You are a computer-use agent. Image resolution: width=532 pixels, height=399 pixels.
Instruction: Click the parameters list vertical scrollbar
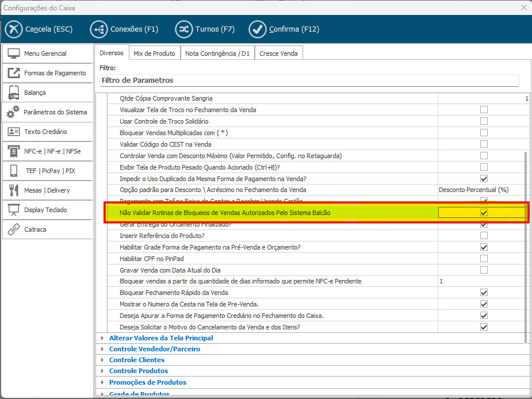(x=526, y=241)
